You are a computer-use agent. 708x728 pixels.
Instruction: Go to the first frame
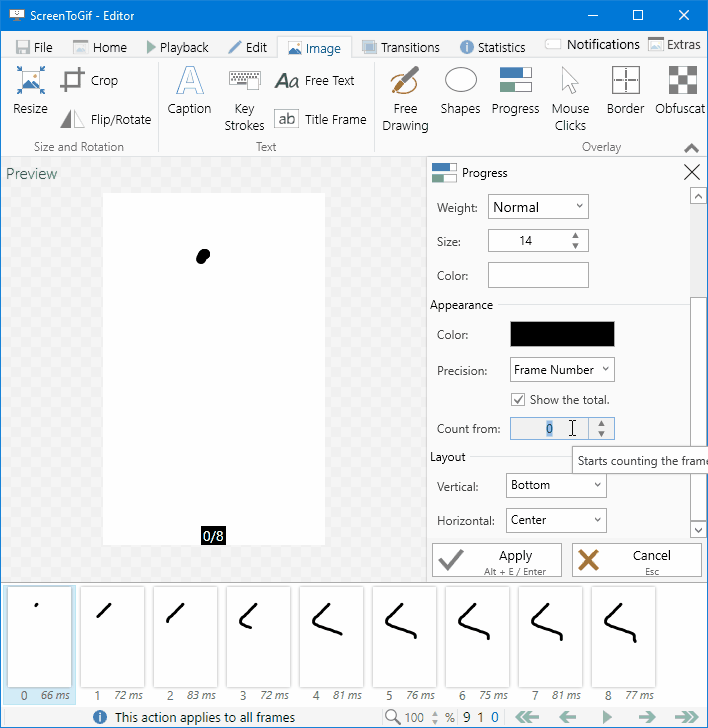(527, 717)
